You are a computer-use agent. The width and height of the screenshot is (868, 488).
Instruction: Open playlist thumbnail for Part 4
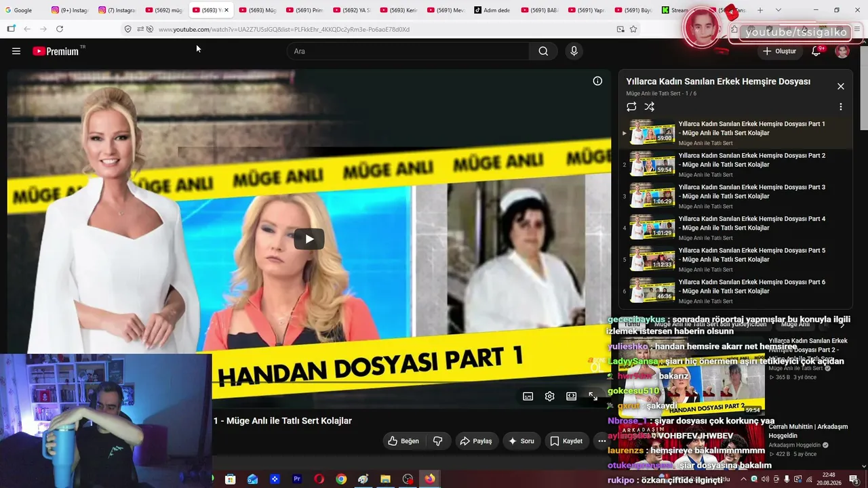(x=652, y=228)
